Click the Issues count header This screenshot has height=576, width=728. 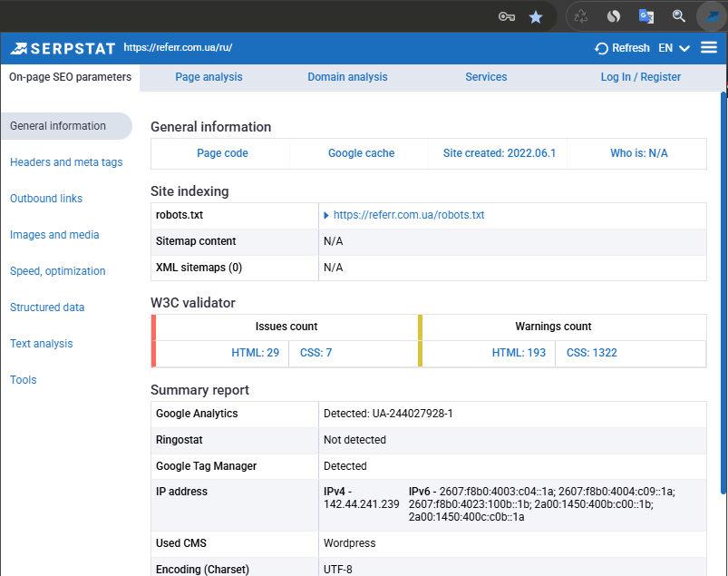286,327
